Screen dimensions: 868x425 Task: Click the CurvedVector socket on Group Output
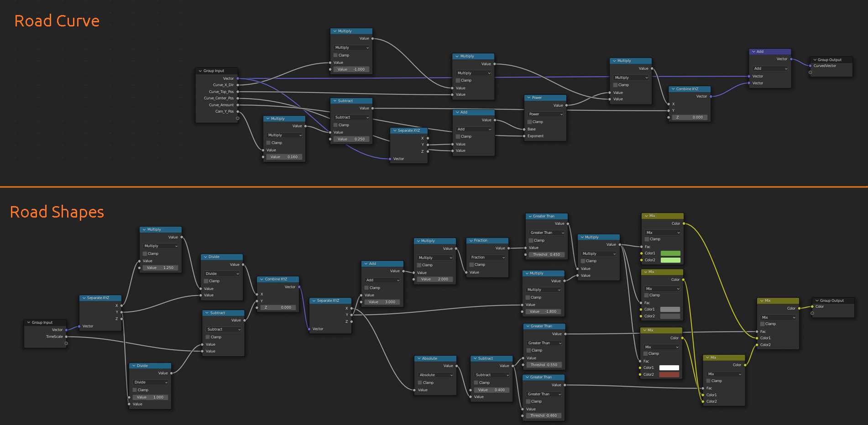tap(811, 66)
